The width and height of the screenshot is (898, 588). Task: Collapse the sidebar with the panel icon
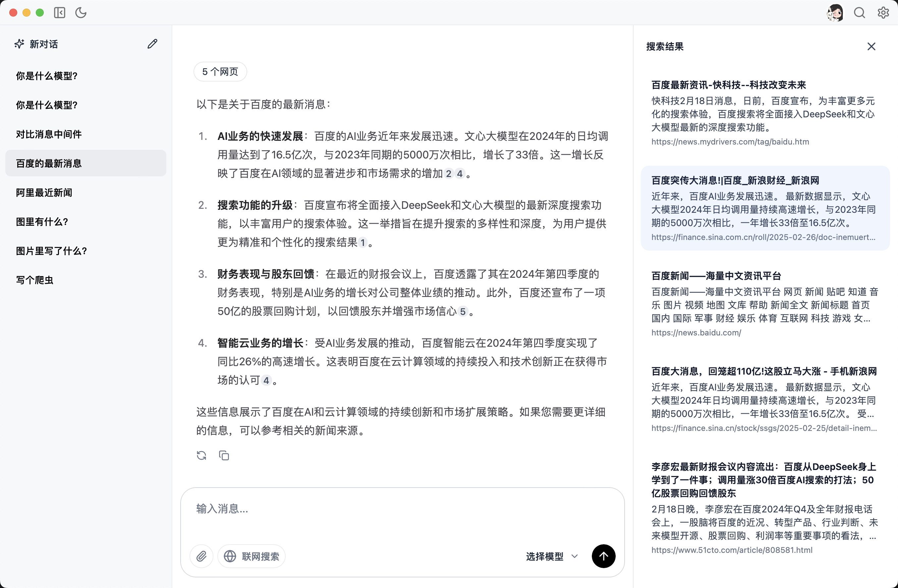59,13
